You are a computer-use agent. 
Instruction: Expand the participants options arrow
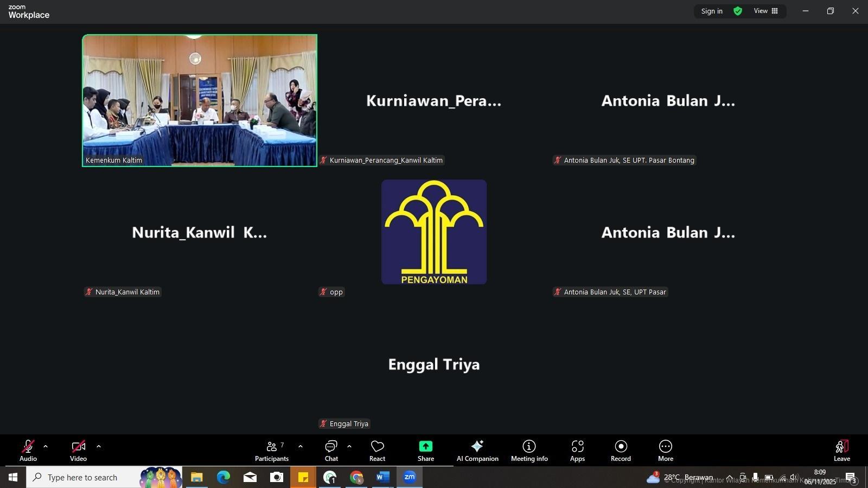pyautogui.click(x=301, y=446)
